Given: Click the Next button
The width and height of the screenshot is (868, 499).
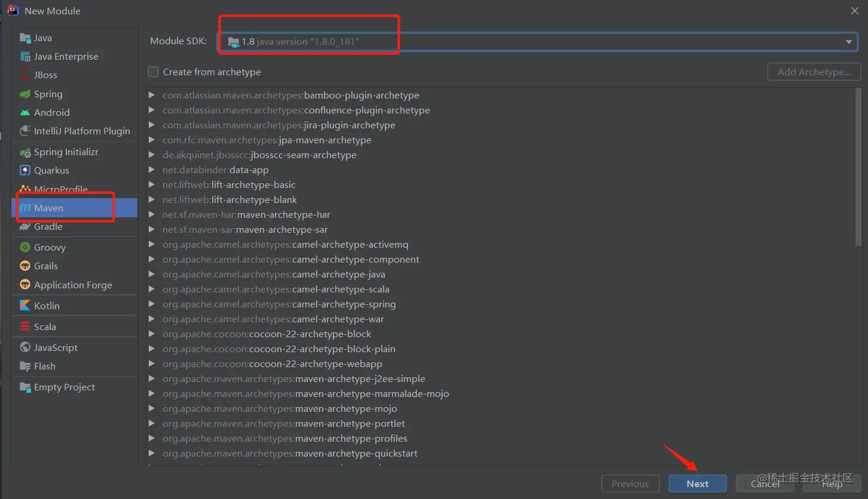Looking at the screenshot, I should tap(698, 484).
